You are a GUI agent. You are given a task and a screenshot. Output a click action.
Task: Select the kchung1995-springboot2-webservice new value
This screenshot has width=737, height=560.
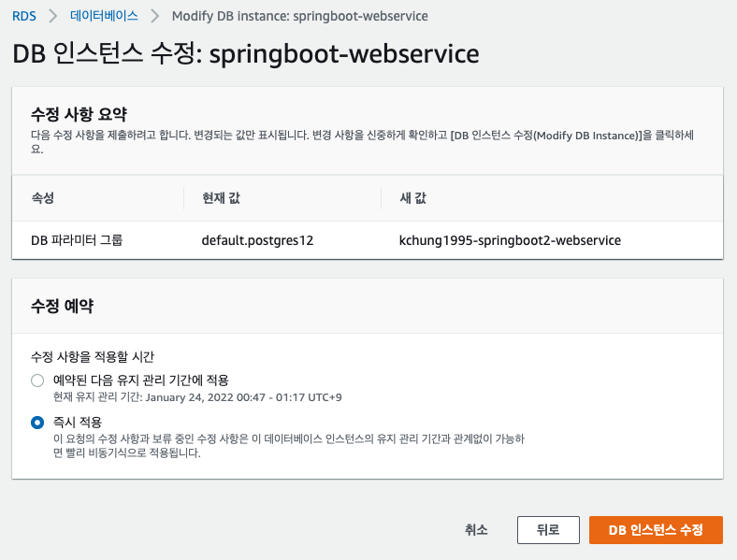[x=510, y=240]
